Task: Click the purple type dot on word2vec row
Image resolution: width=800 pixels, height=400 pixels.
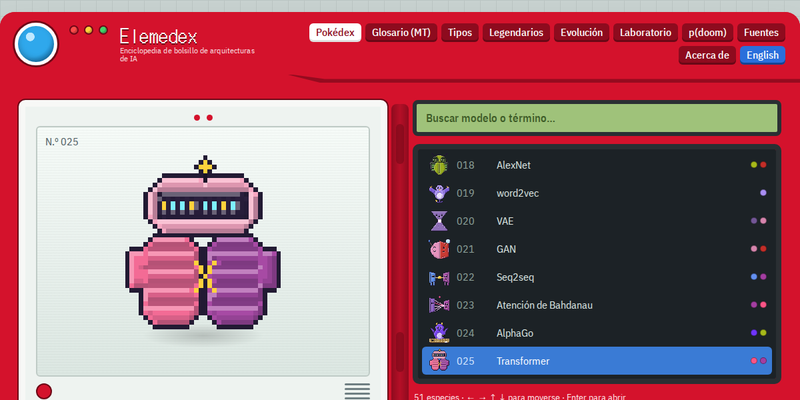Action: pyautogui.click(x=763, y=193)
